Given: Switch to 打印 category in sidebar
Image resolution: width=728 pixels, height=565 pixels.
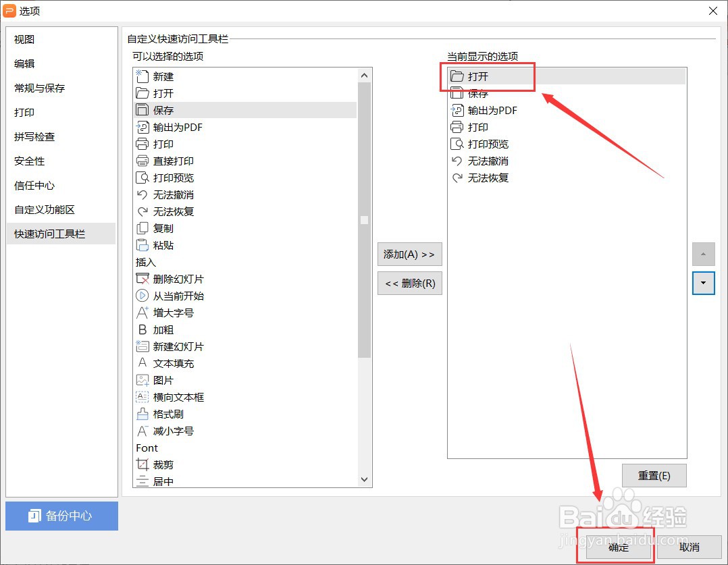Looking at the screenshot, I should pos(61,112).
